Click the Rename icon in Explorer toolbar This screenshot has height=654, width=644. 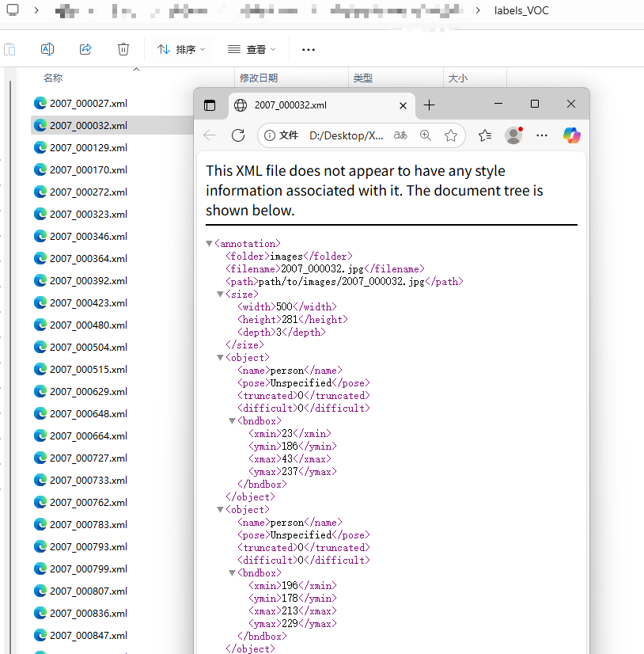tap(47, 49)
